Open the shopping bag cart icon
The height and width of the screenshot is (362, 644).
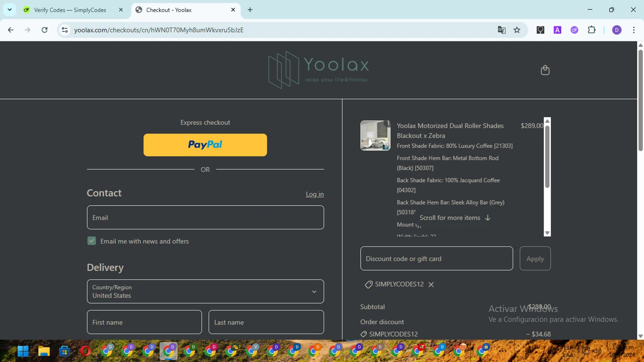[x=545, y=70]
